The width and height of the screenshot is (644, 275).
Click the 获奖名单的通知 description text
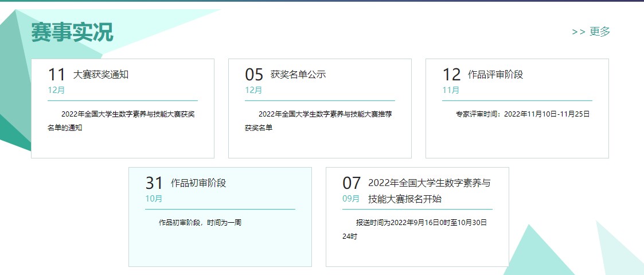(122, 121)
